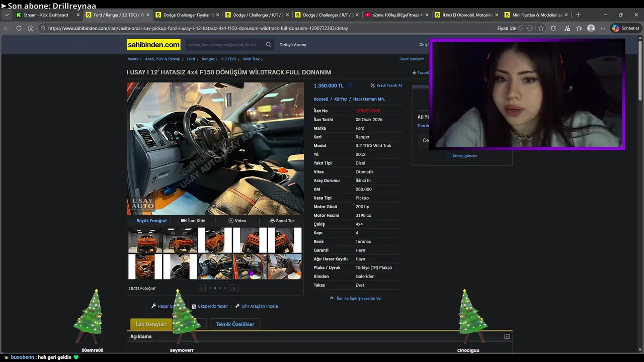Select the last interior seat thumbnail
The width and height of the screenshot is (644, 362).
(x=285, y=266)
